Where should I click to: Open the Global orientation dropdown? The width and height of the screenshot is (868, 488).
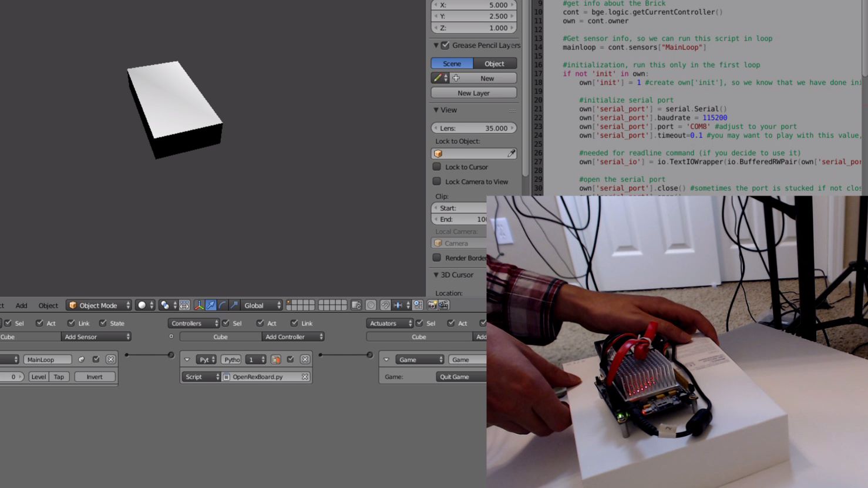[262, 305]
